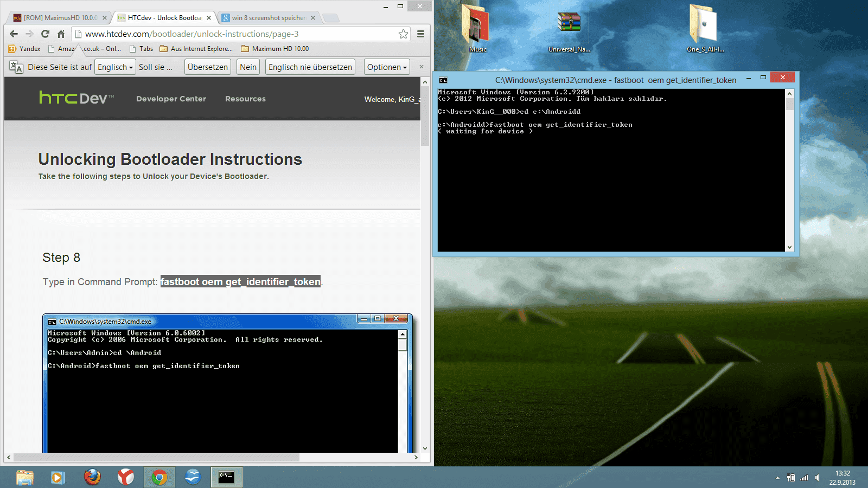The image size is (868, 488).
Task: Reload the HTCdev page
Action: pyautogui.click(x=46, y=34)
